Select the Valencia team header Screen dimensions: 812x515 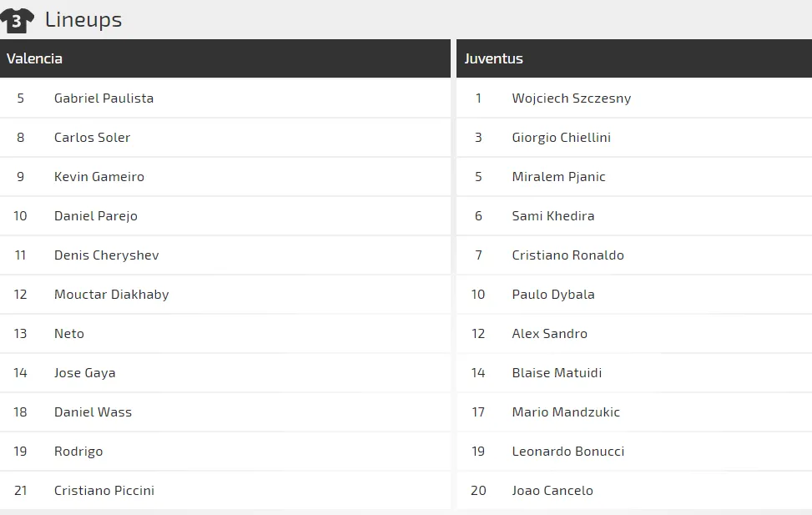(x=34, y=58)
